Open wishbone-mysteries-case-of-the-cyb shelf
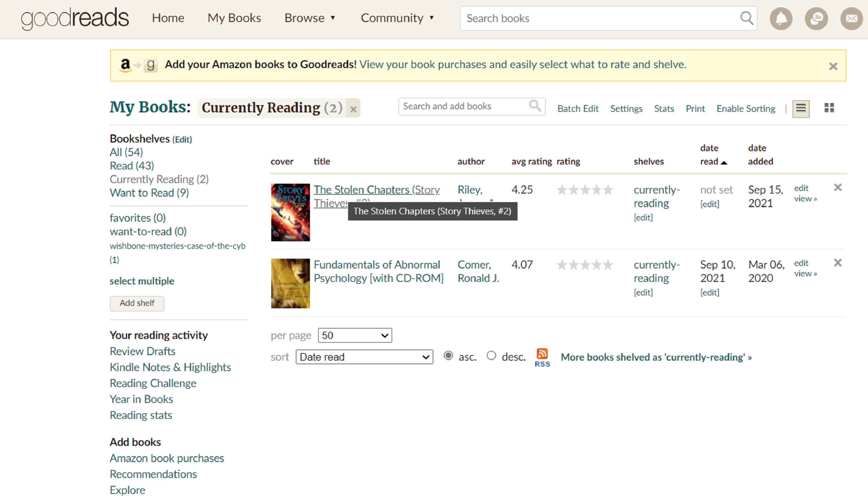The width and height of the screenshot is (868, 500). [x=177, y=252]
